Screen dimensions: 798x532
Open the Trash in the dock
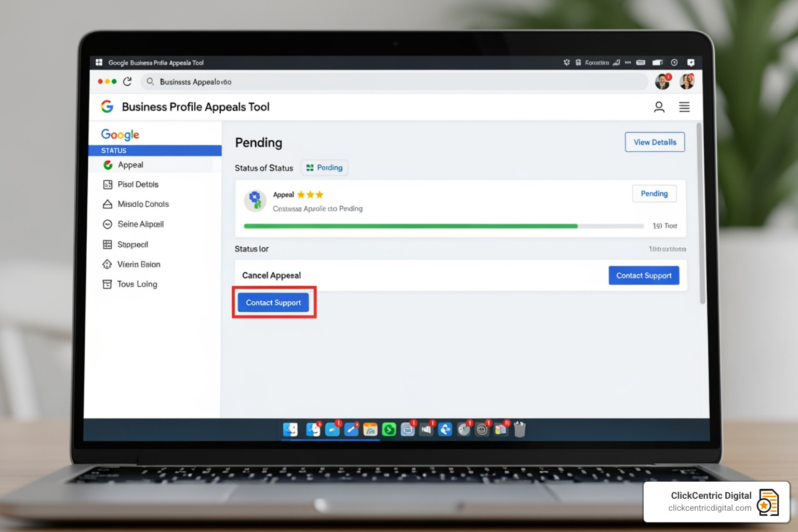[520, 429]
